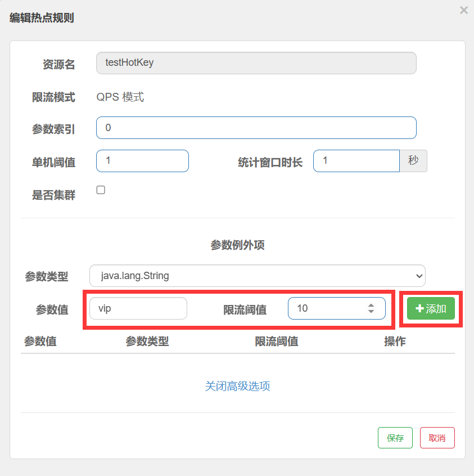Increase 限流阈值 with the up arrow

[371, 306]
